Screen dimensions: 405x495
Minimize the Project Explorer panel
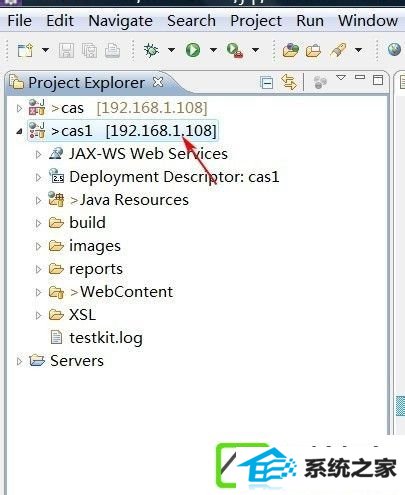coord(360,77)
